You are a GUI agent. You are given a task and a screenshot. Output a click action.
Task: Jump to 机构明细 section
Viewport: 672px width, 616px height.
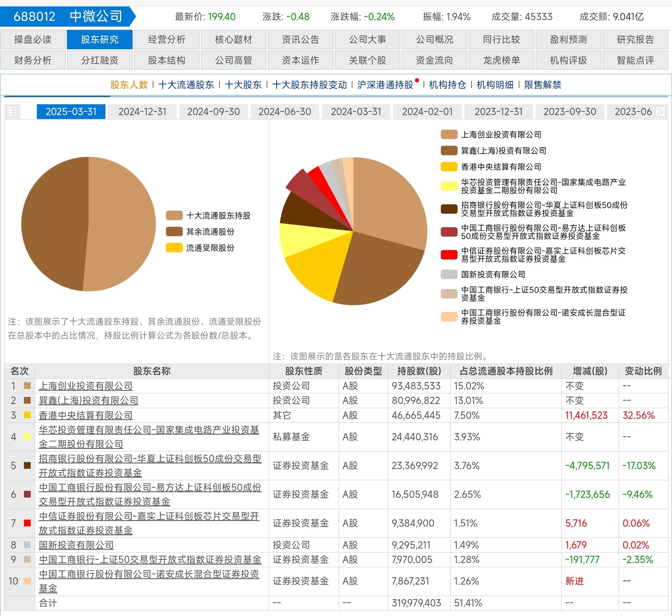click(495, 85)
